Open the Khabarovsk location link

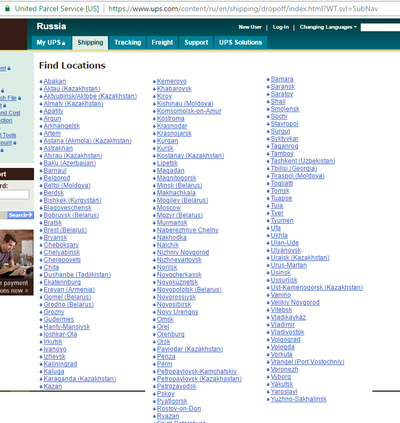(x=174, y=89)
